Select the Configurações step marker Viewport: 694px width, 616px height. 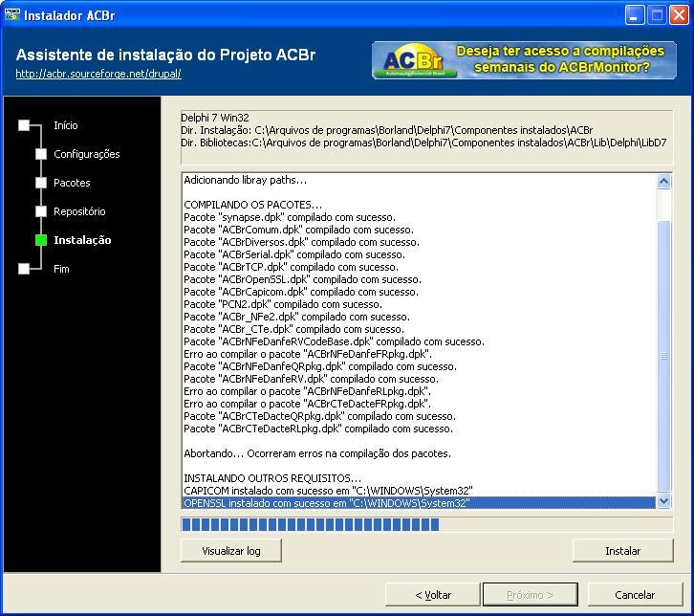click(x=41, y=154)
